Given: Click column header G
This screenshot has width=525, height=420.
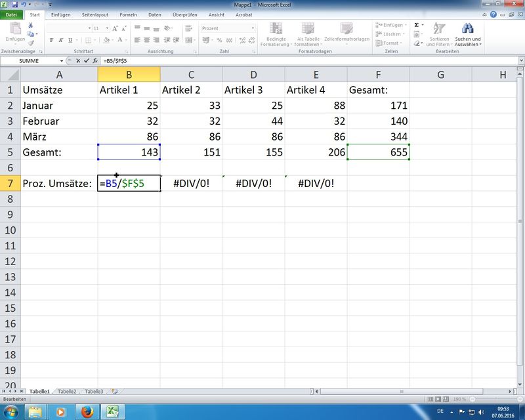Looking at the screenshot, I should coord(440,75).
